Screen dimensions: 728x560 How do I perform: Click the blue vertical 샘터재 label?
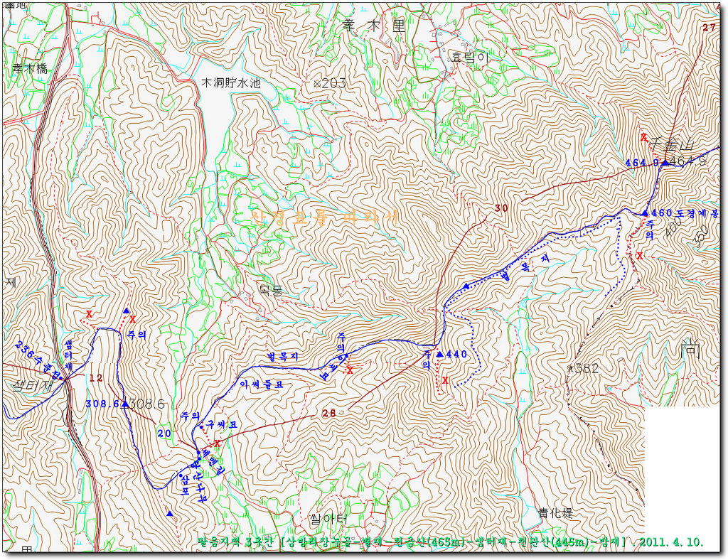tap(68, 357)
